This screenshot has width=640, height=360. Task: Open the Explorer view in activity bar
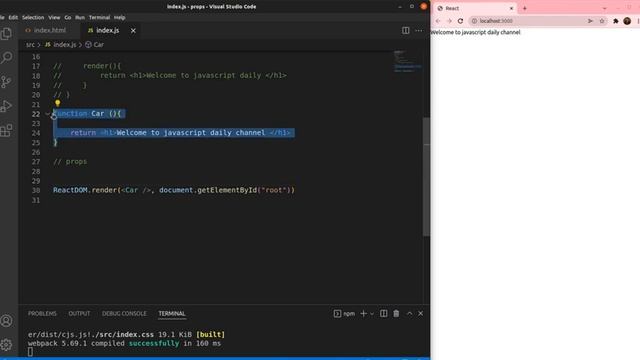(7, 34)
